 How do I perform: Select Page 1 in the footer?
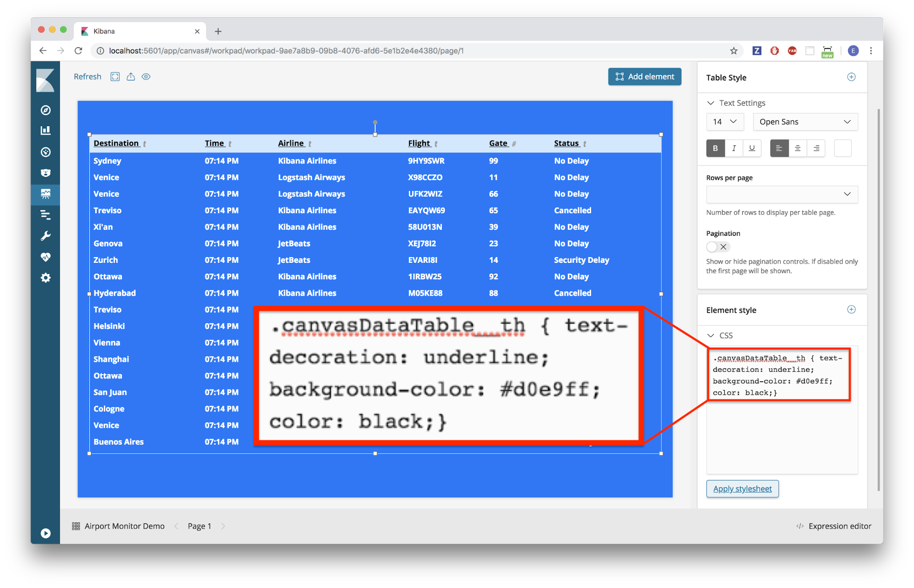click(x=199, y=526)
